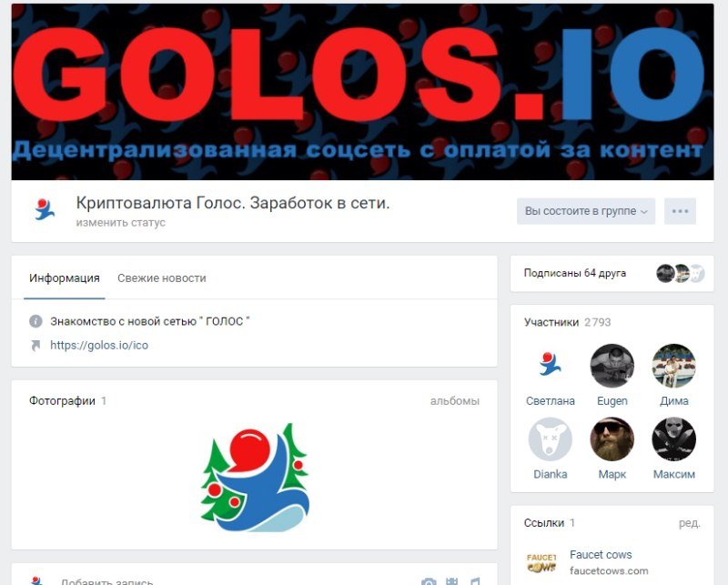Click the 'ред.' edit link in Ссылки
The width and height of the screenshot is (728, 585).
click(690, 523)
